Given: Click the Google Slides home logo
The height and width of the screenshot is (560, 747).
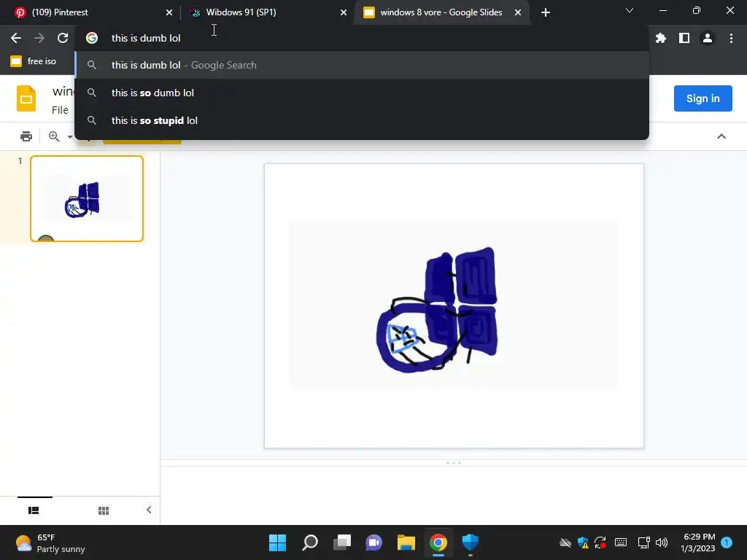Looking at the screenshot, I should [x=26, y=98].
